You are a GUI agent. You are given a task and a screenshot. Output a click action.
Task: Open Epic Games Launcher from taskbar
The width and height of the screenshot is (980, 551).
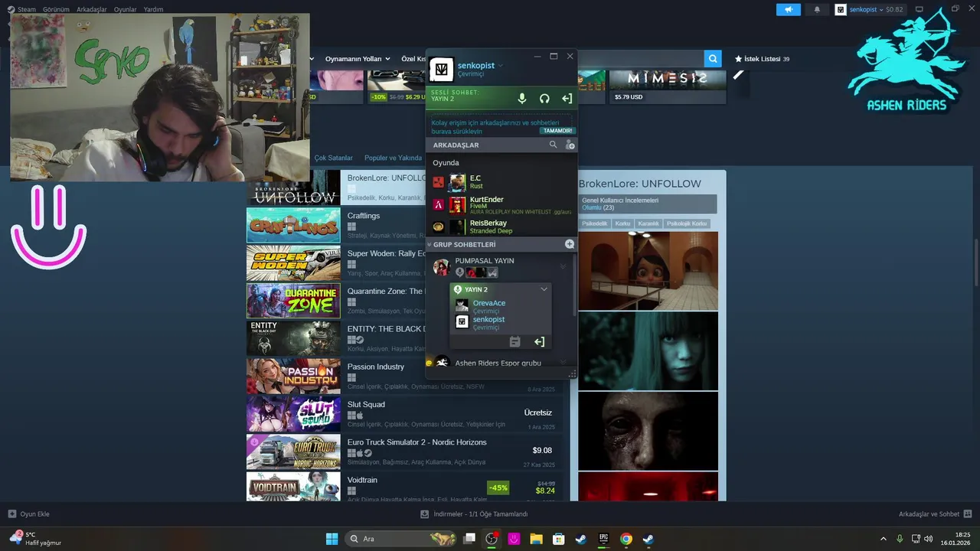tap(603, 539)
